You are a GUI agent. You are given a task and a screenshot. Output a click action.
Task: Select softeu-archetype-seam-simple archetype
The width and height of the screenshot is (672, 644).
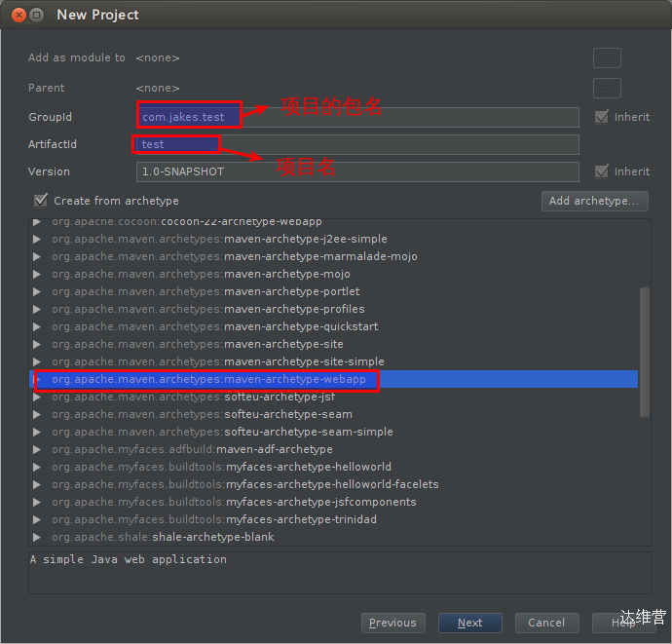(x=333, y=432)
